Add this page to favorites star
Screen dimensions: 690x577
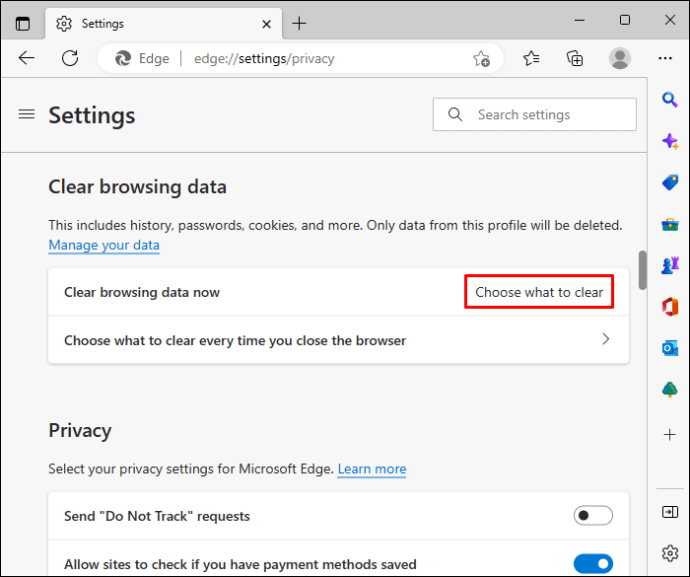point(481,58)
